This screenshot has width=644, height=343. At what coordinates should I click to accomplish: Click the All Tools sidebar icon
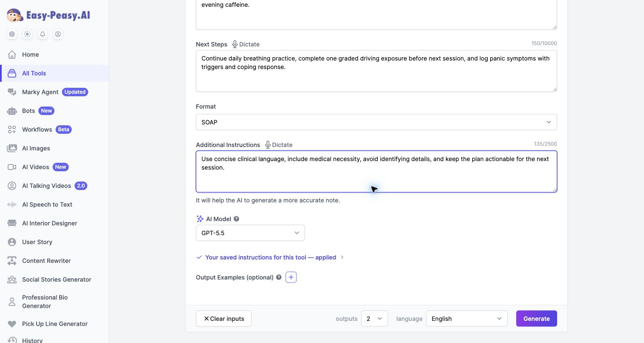pyautogui.click(x=12, y=73)
